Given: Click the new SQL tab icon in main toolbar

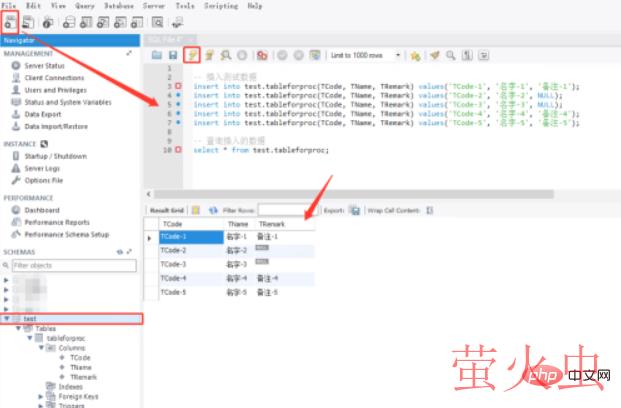Looking at the screenshot, I should (11, 21).
